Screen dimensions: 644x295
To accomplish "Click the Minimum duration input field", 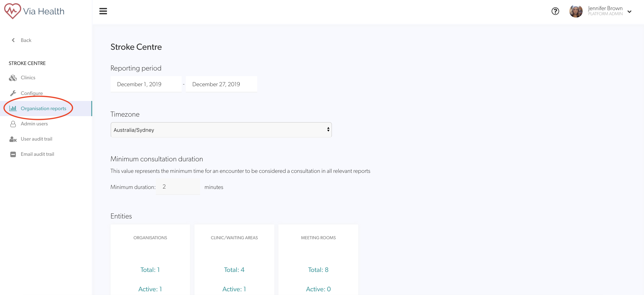I will coord(178,187).
